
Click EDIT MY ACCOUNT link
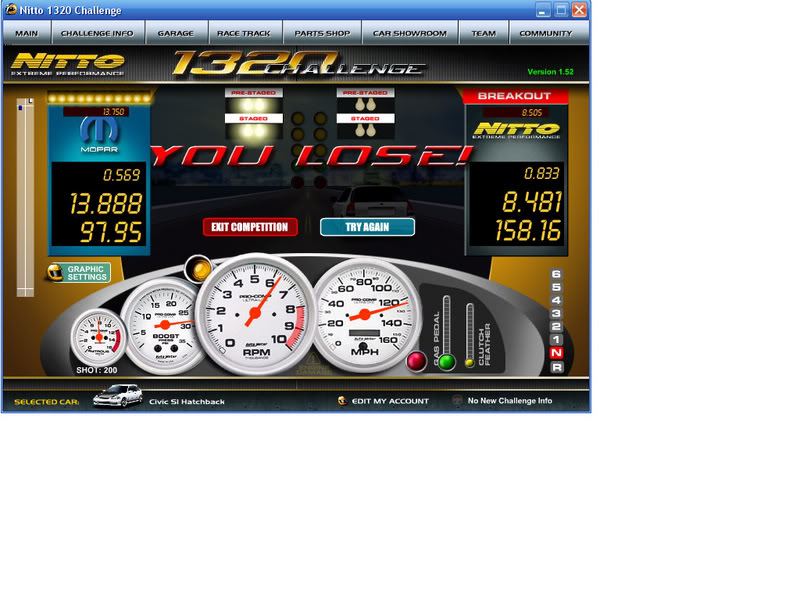coord(390,401)
